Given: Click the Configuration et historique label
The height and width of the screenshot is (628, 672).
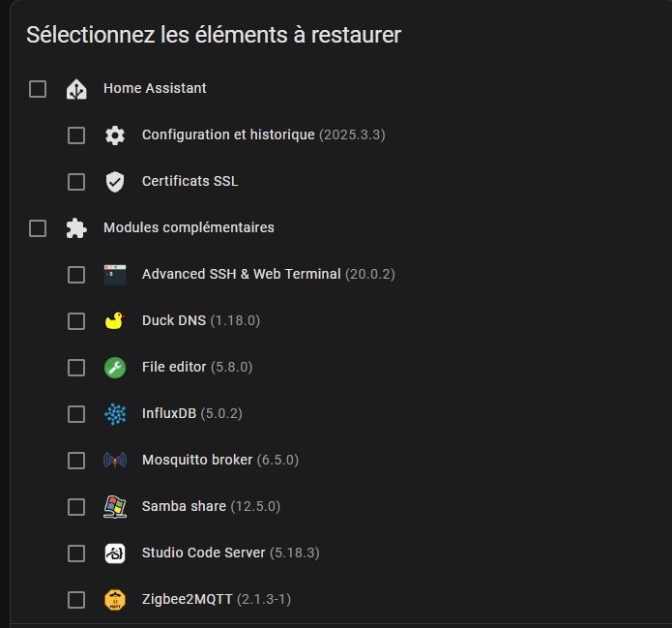Looking at the screenshot, I should pos(228,135).
